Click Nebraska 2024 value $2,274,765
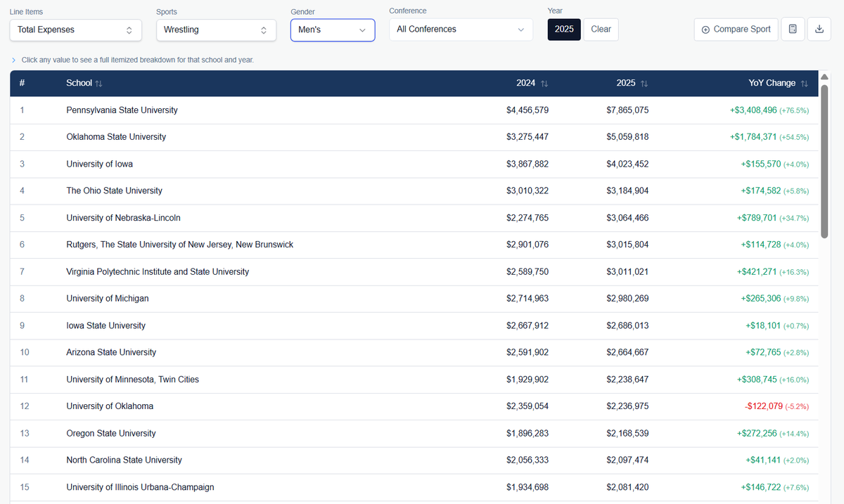This screenshot has width=844, height=504. pyautogui.click(x=527, y=218)
